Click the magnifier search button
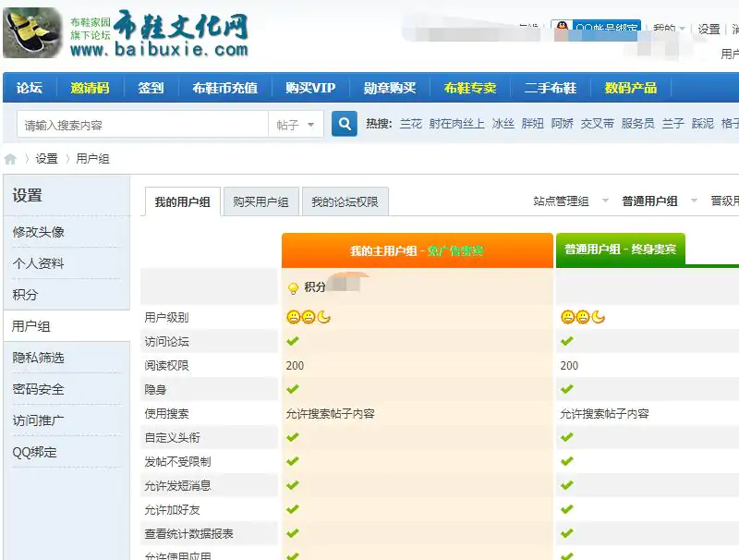 (344, 124)
